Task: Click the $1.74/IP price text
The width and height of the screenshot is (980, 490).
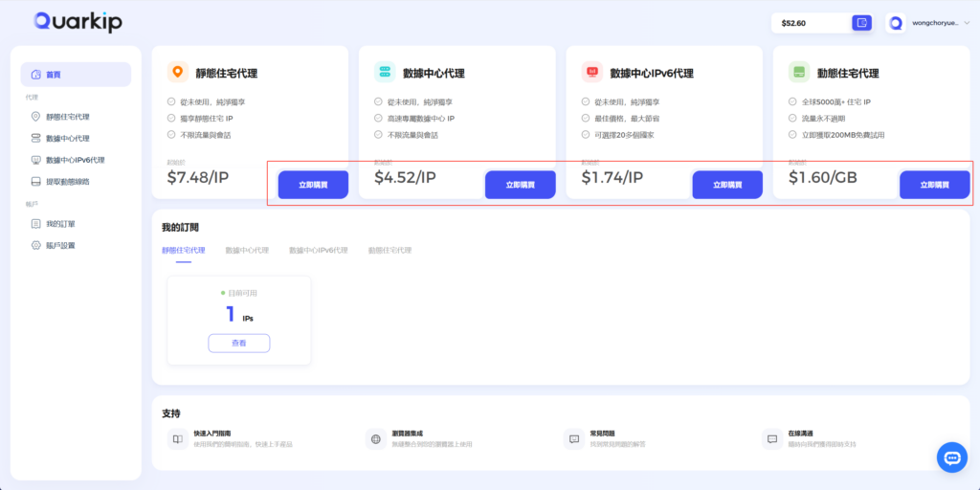Action: pyautogui.click(x=612, y=177)
